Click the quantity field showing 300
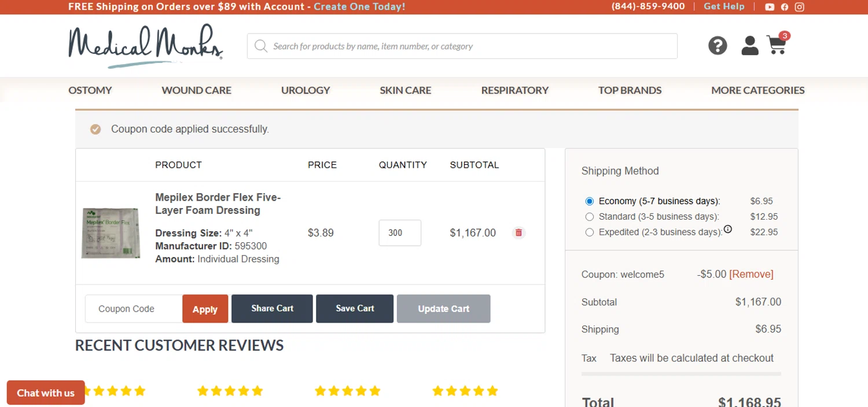Screen dimensions: 868x407 (x=400, y=233)
